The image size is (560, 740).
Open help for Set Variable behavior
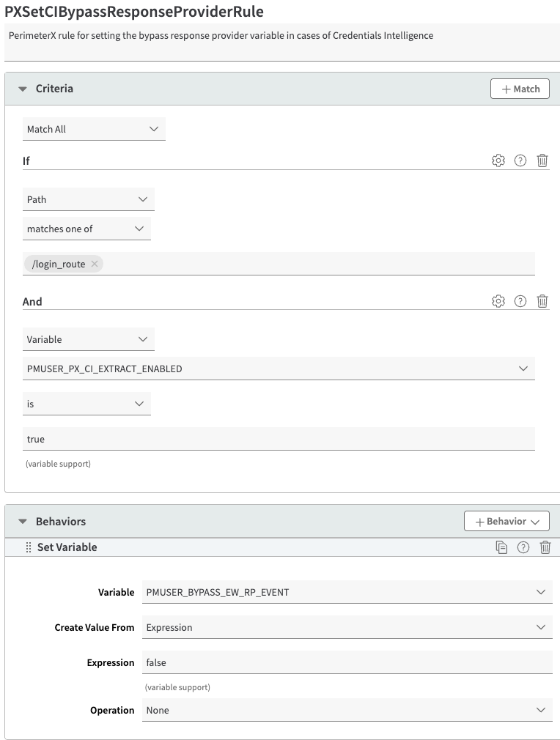click(523, 547)
